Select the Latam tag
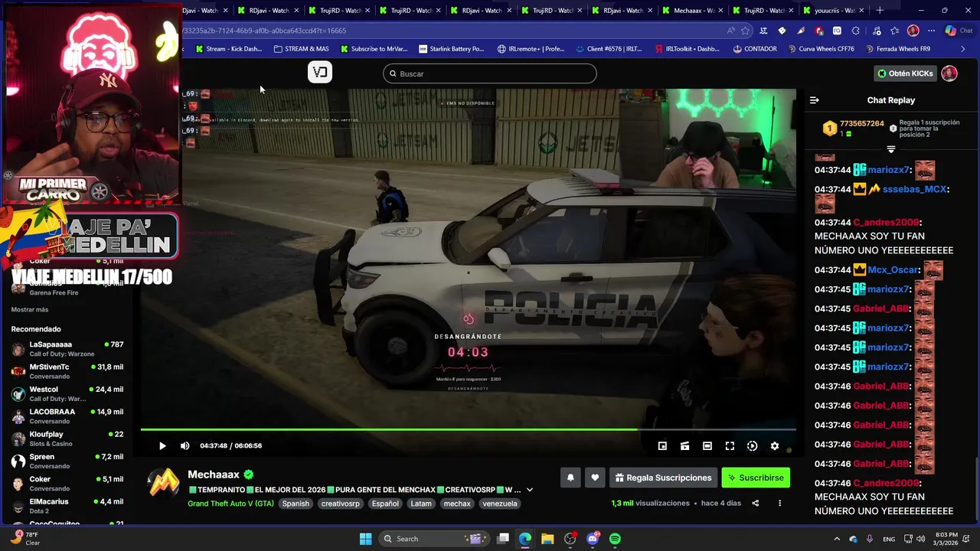Viewport: 980px width, 551px height. click(x=421, y=504)
